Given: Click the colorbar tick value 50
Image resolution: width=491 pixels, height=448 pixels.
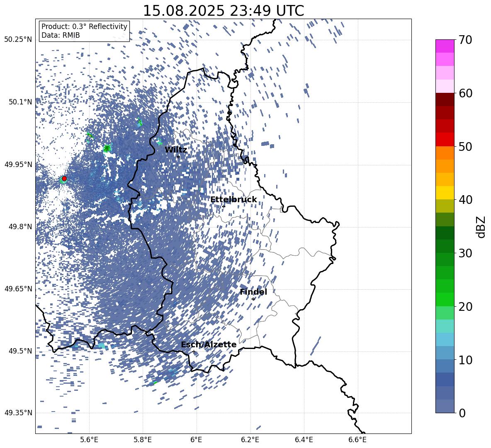Looking at the screenshot, I should click(x=465, y=146).
